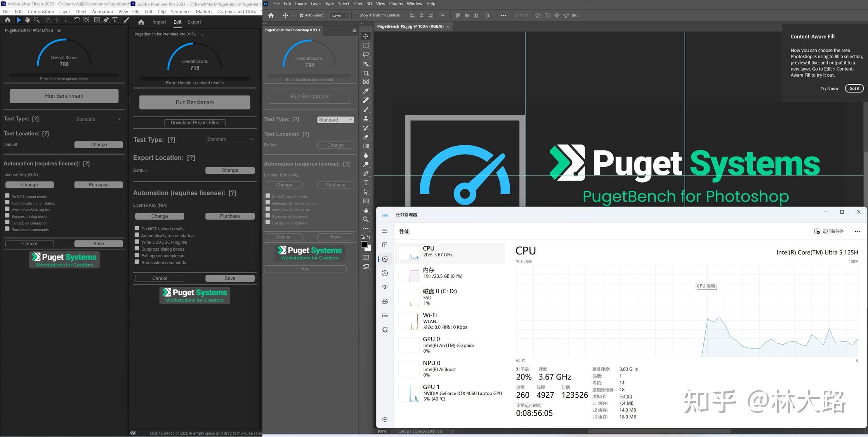
Task: Select the Object Selection tool
Action: coord(366,64)
